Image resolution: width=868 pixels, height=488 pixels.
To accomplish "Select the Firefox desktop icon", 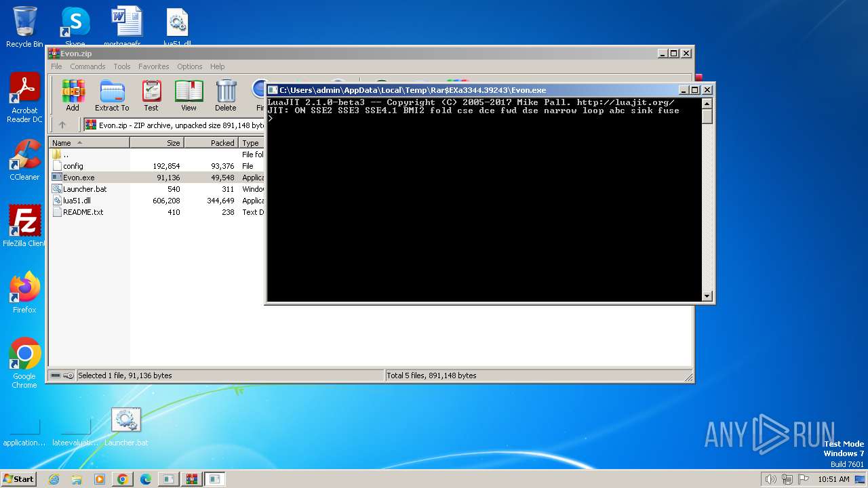I will [24, 293].
